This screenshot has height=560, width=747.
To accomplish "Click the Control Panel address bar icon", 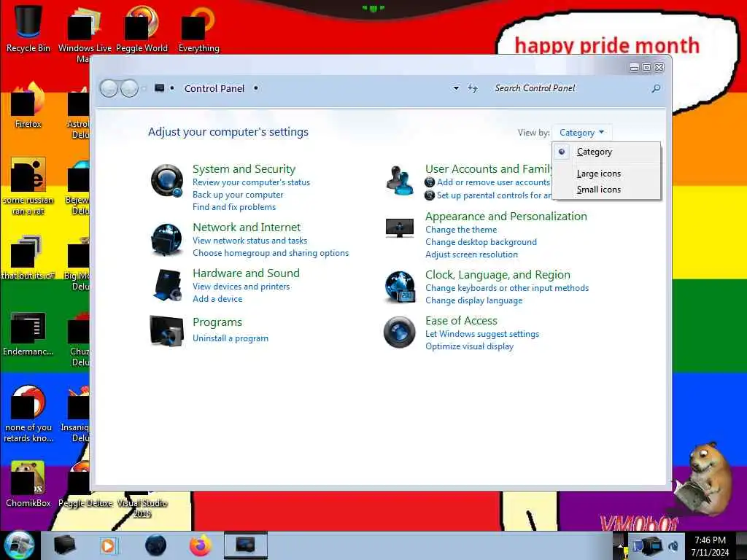I will 160,88.
